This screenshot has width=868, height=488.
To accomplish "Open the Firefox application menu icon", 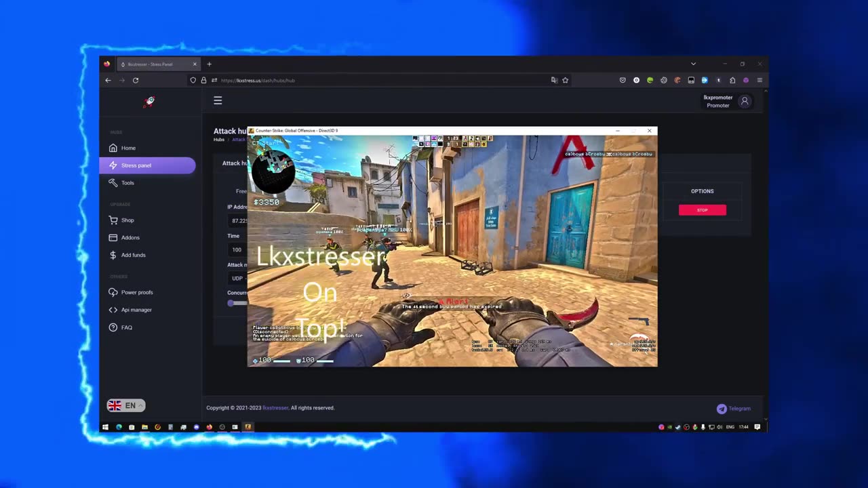I will 759,80.
